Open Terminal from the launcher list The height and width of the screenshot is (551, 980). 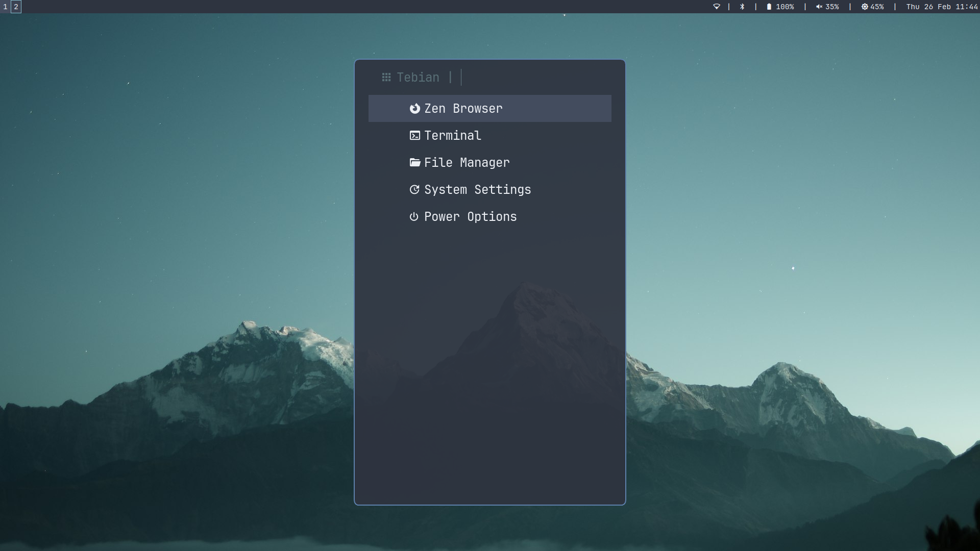click(x=452, y=135)
